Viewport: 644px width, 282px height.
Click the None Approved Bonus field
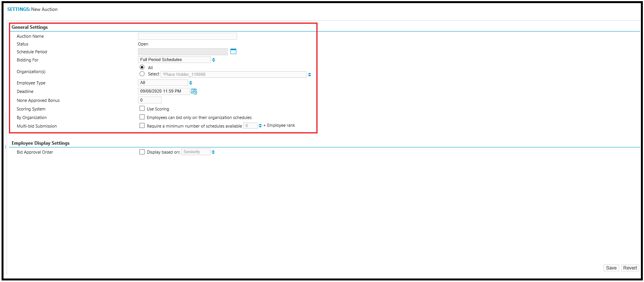click(150, 100)
